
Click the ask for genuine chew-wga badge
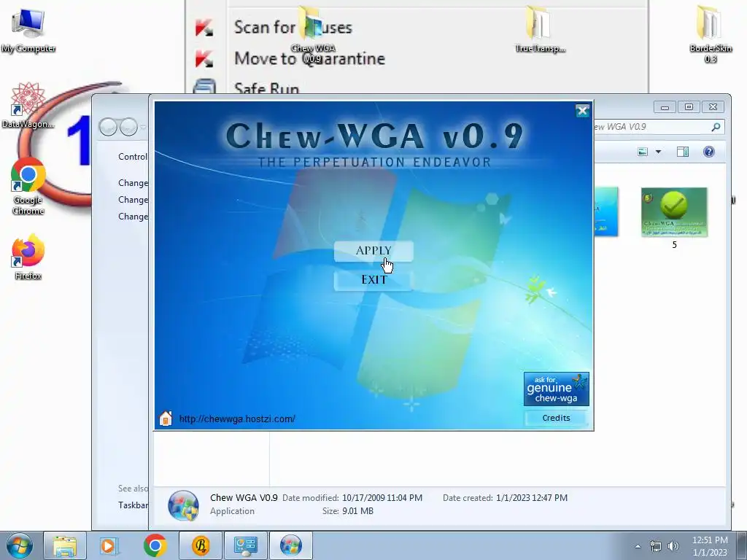pos(556,389)
